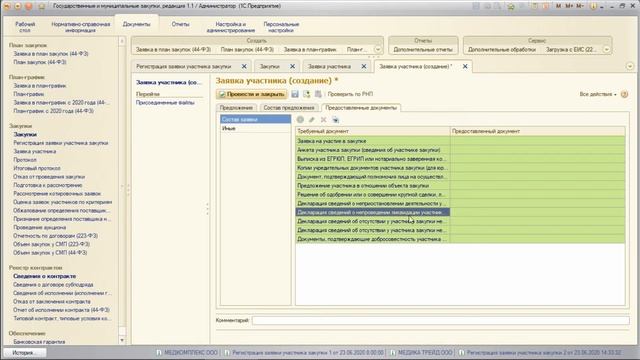
Task: Click the add row icon above the documents table
Action: click(x=300, y=120)
